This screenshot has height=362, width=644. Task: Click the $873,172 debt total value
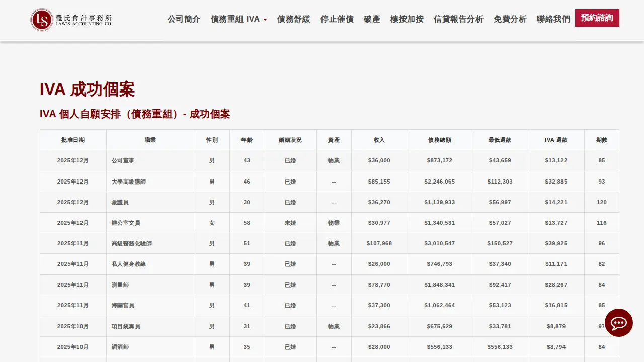(x=440, y=160)
